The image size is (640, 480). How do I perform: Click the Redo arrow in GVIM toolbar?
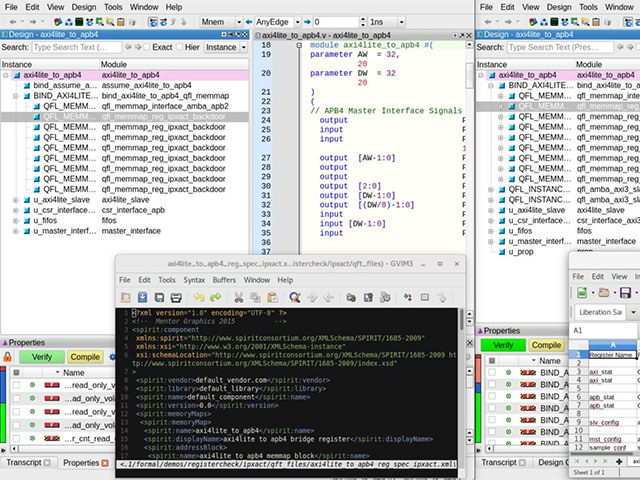coord(216,298)
